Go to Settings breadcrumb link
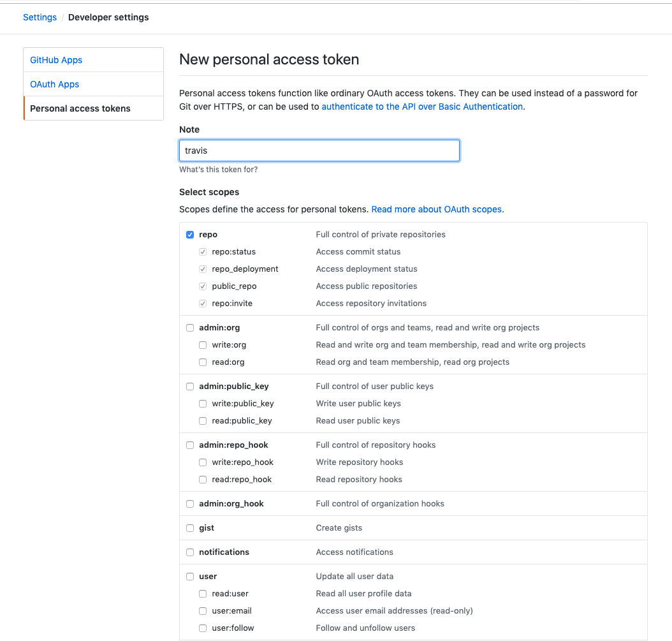Viewport: 672px width, 641px height. (x=40, y=17)
